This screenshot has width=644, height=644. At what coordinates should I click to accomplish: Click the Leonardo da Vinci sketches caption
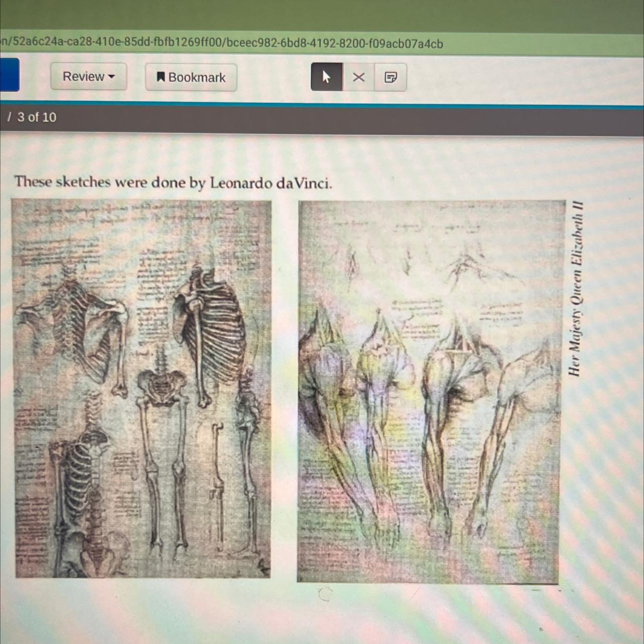click(x=173, y=182)
